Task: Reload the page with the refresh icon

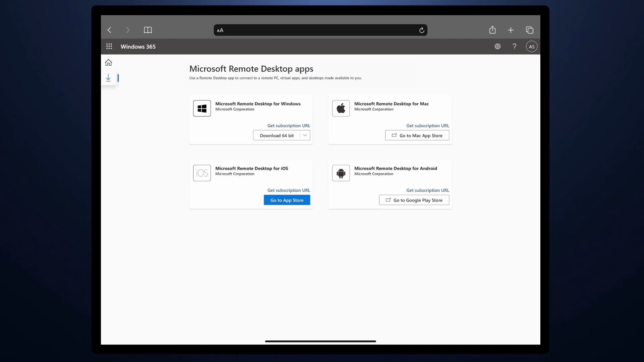Action: tap(421, 30)
